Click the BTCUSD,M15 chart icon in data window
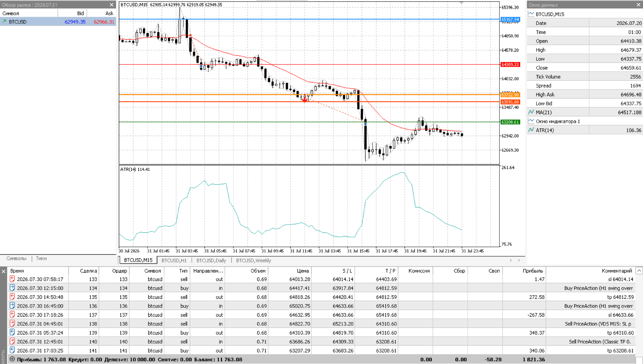The image size is (643, 364). 531,14
